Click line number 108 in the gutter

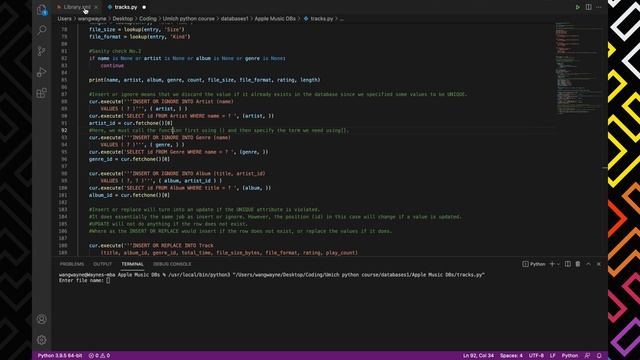coord(63,246)
